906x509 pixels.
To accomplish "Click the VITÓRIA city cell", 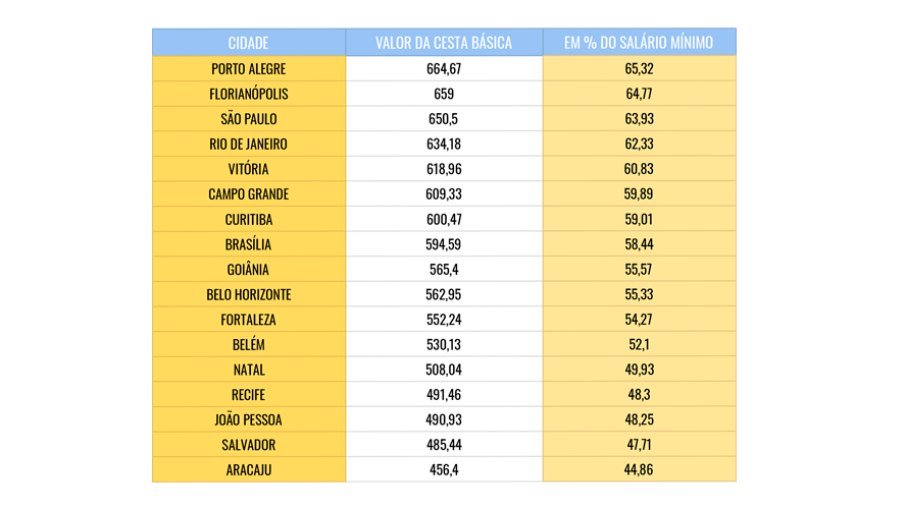I will pyautogui.click(x=248, y=169).
